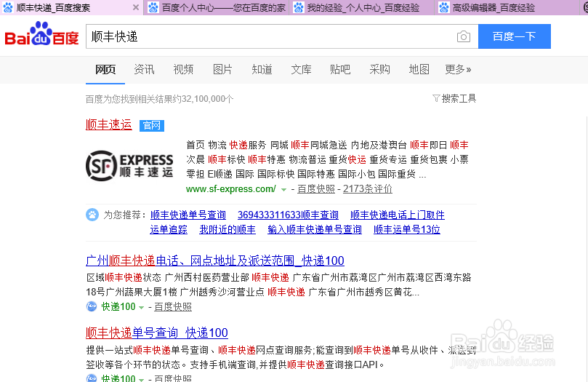The width and height of the screenshot is (588, 382).
Task: Click the result count text 32,100,000个
Action: [x=208, y=99]
